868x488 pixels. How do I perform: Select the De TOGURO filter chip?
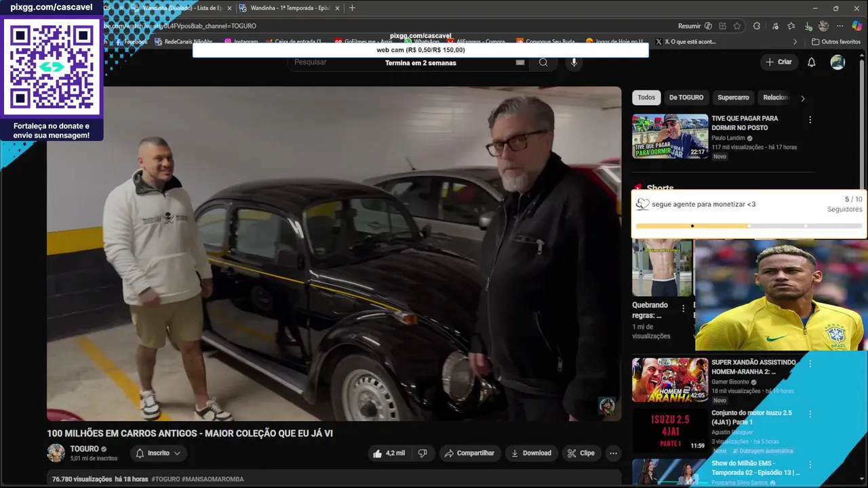pos(686,98)
